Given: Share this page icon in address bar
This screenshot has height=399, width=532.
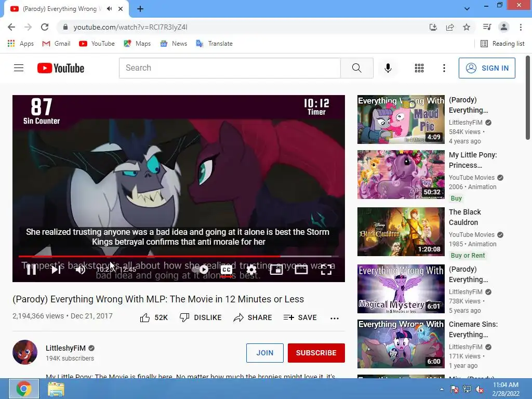Looking at the screenshot, I should click(450, 27).
